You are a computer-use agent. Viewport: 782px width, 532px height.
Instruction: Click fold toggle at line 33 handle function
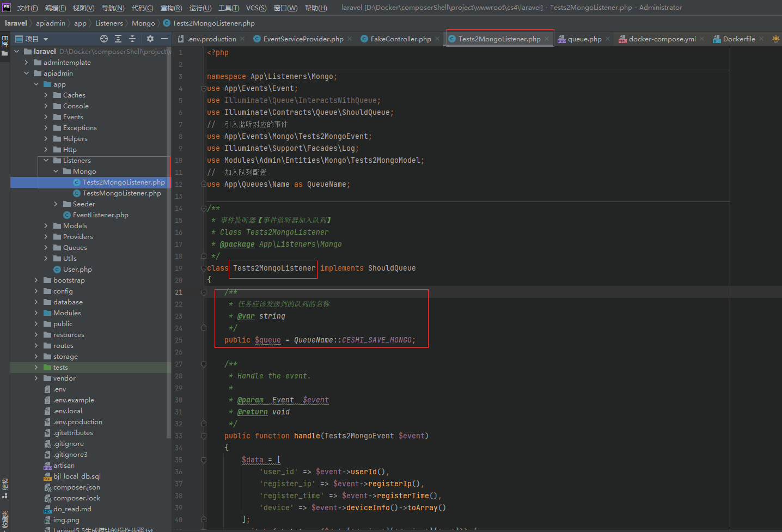pos(204,436)
